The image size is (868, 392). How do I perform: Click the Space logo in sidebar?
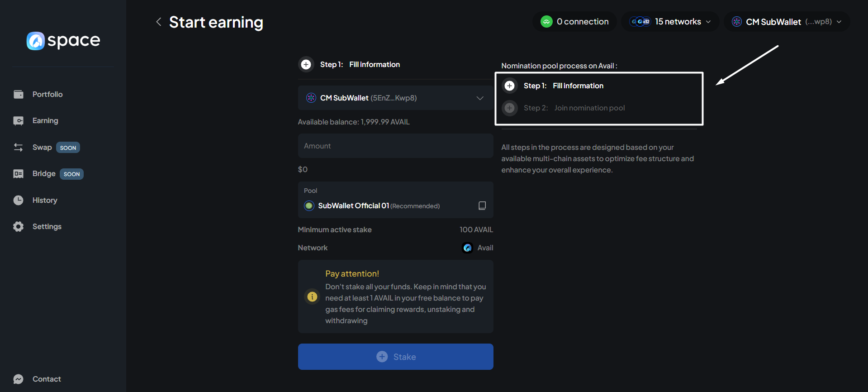pos(63,41)
